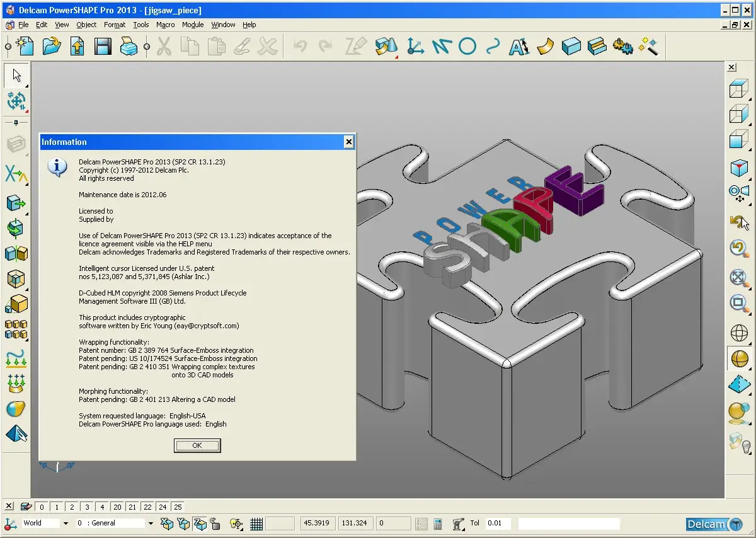Toggle Shaded globe view mode
756x538 pixels.
click(738, 358)
